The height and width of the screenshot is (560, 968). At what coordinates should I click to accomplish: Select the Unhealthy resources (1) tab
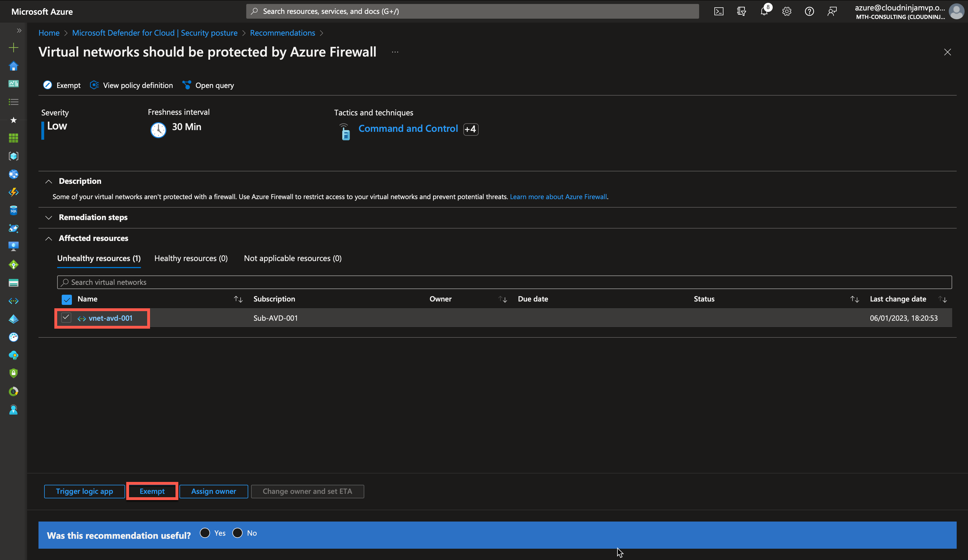point(99,258)
